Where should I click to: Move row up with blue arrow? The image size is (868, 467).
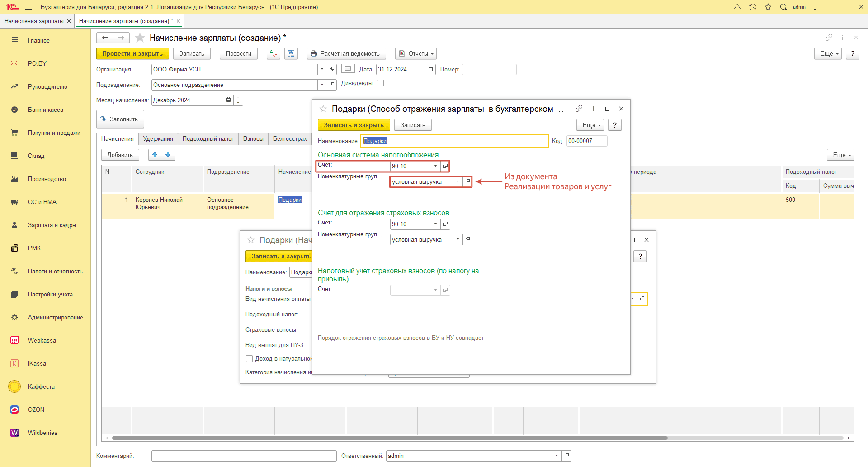(x=155, y=155)
